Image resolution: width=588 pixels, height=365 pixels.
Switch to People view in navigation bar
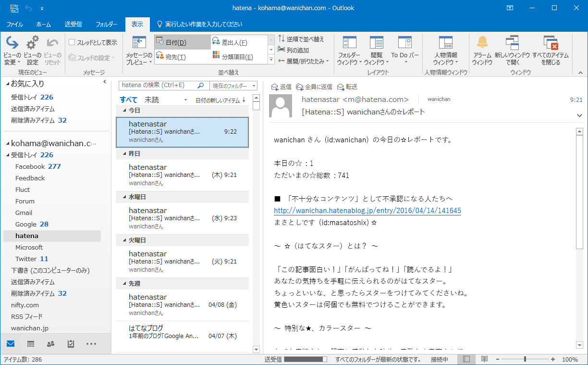tap(50, 344)
